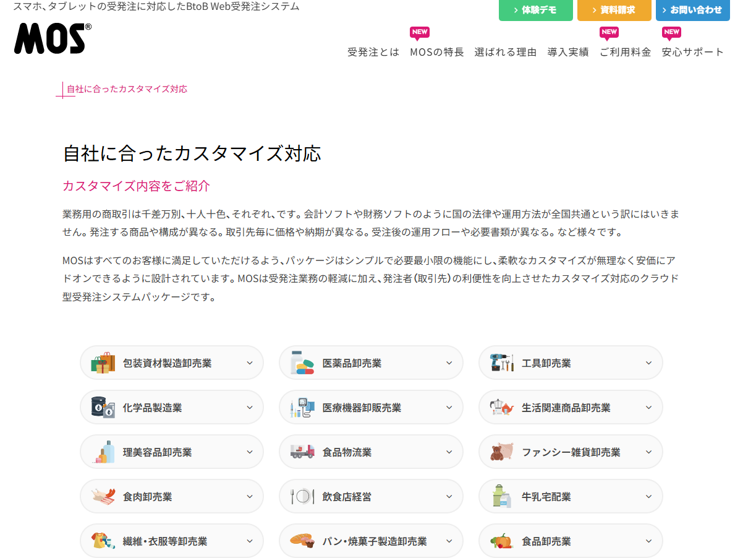Open the MOSの特長 menu item
This screenshot has width=756, height=558.
(437, 52)
